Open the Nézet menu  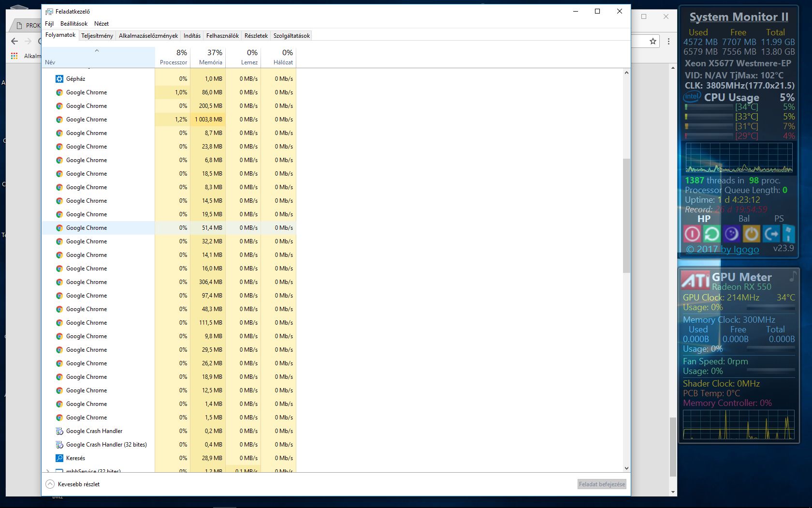101,24
